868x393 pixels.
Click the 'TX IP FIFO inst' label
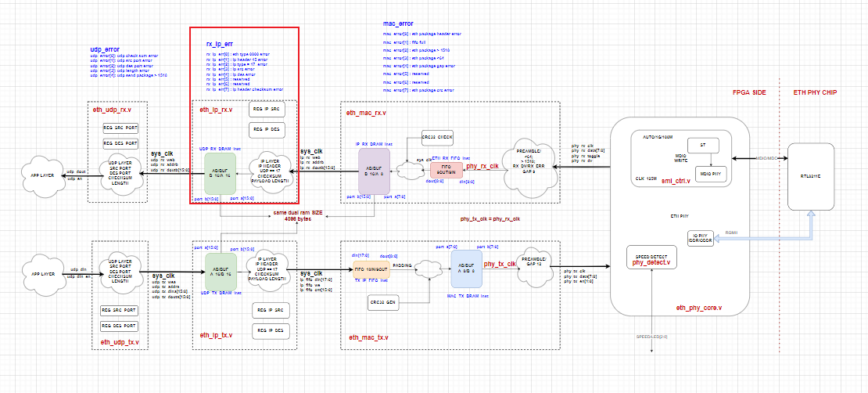(x=372, y=281)
